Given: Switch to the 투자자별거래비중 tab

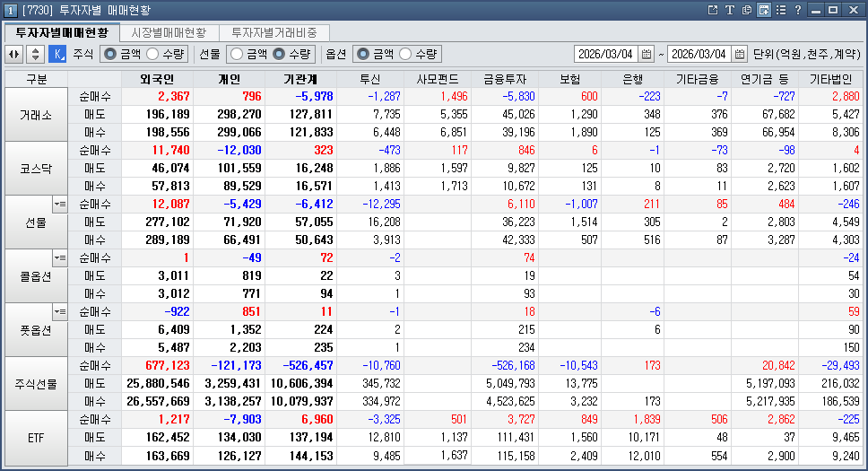Looking at the screenshot, I should pyautogui.click(x=273, y=32).
